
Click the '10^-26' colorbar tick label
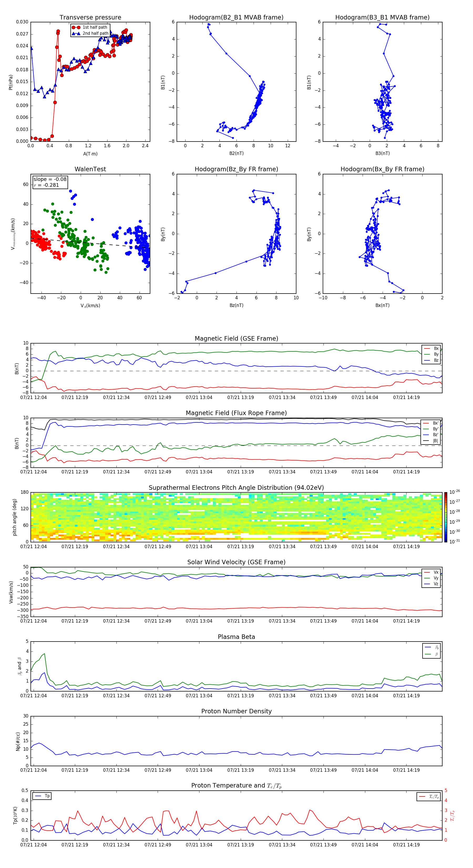coord(455,492)
